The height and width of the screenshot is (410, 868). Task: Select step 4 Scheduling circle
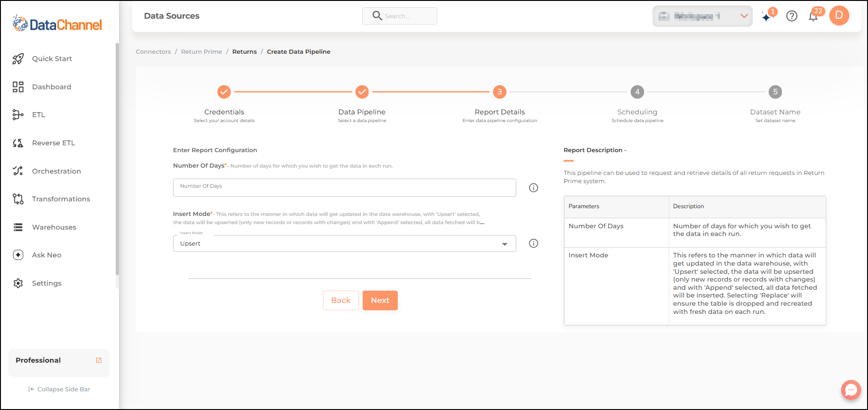pos(637,92)
